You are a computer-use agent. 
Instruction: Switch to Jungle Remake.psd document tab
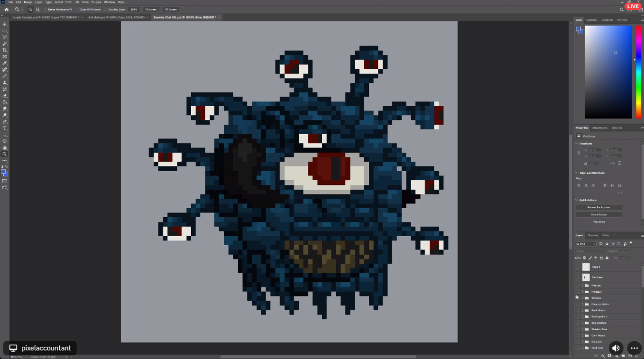(45, 17)
